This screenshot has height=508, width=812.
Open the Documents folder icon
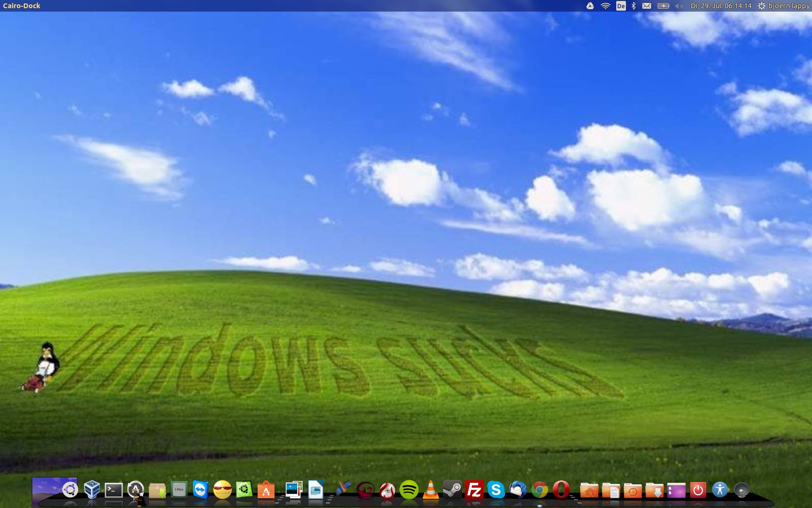(611, 491)
